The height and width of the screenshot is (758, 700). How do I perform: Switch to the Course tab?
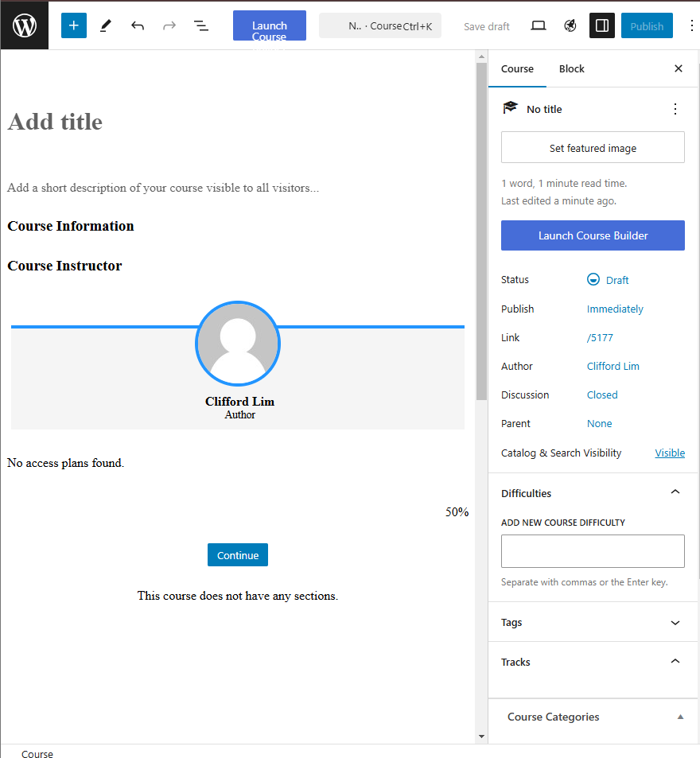pyautogui.click(x=517, y=68)
